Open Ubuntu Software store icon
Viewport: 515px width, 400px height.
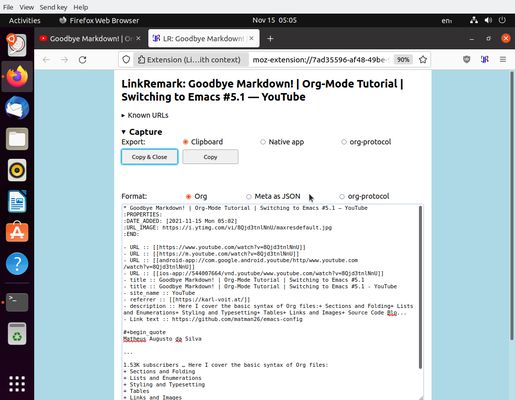17,232
